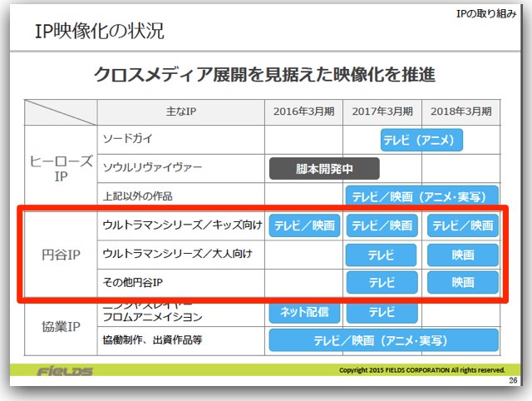The image size is (532, 401).
Task: Click the 協働制作、出資作品等 row name
Action: (152, 340)
